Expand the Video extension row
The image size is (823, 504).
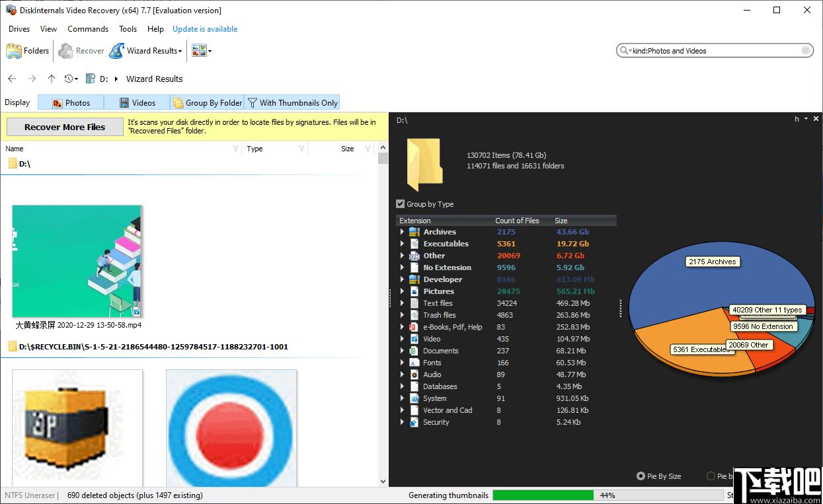402,339
